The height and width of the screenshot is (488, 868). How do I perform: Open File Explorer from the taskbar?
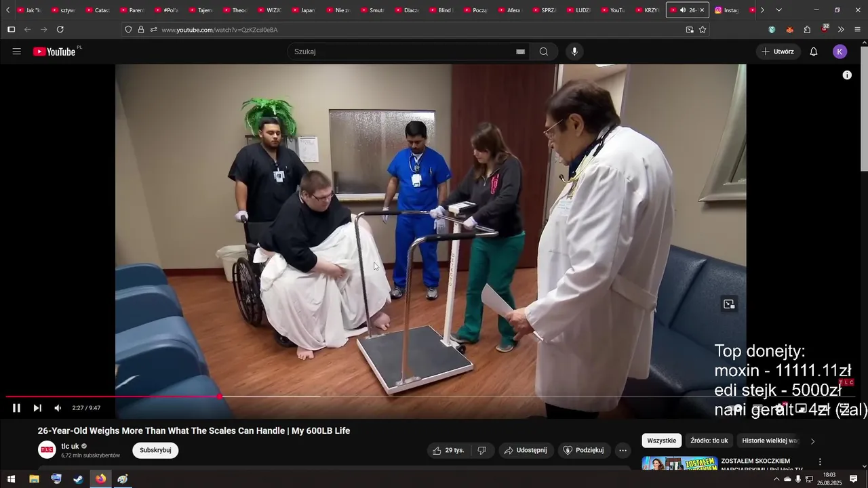point(34,479)
